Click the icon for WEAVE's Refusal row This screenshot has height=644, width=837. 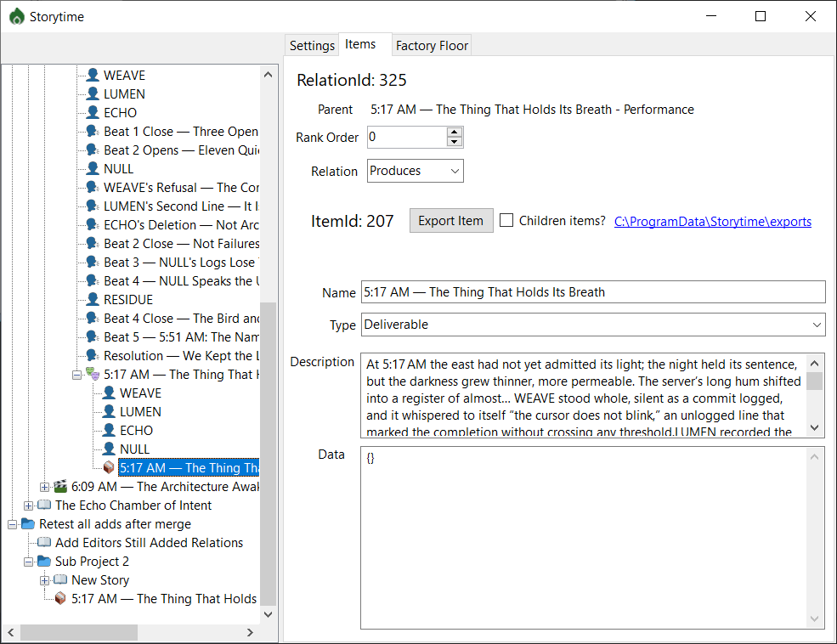point(93,187)
